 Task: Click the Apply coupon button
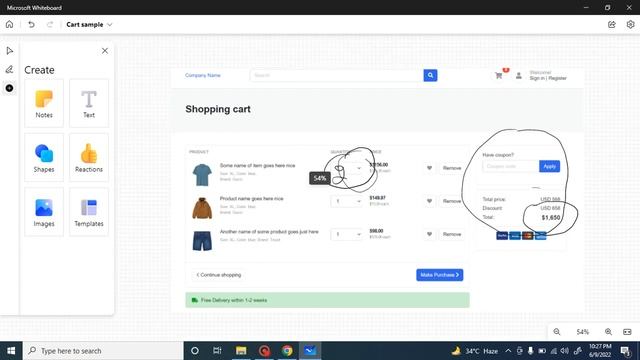click(549, 166)
